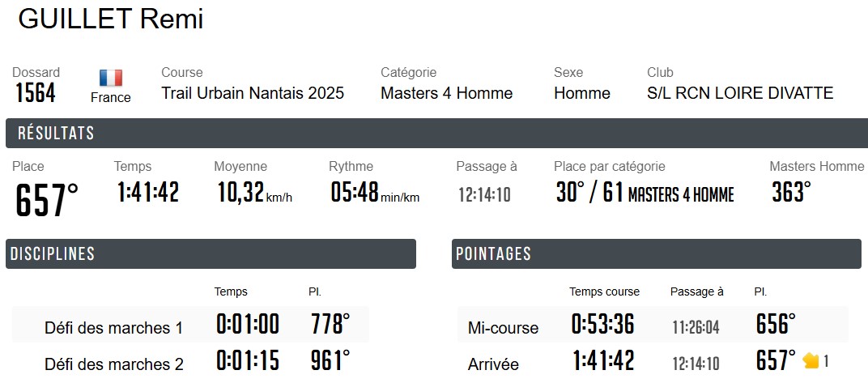Click the large overall place 657° under Place
Image resolution: width=868 pixels, height=383 pixels.
click(x=47, y=200)
